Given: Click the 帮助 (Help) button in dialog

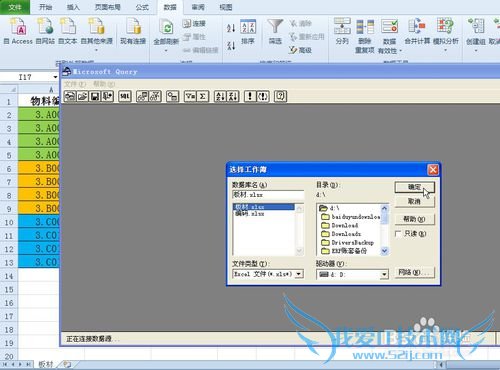Looking at the screenshot, I should pos(415,219).
